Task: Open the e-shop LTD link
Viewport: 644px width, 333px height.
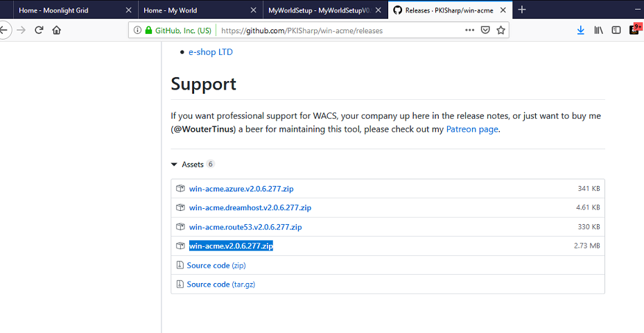Action: (211, 52)
